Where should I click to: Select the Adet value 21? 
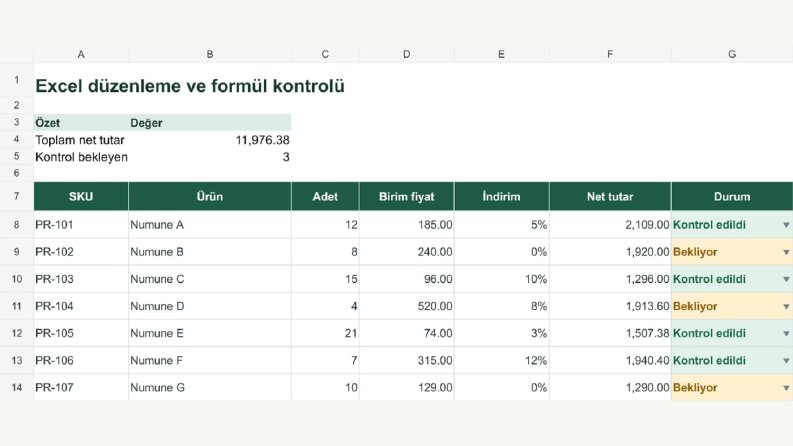point(325,334)
